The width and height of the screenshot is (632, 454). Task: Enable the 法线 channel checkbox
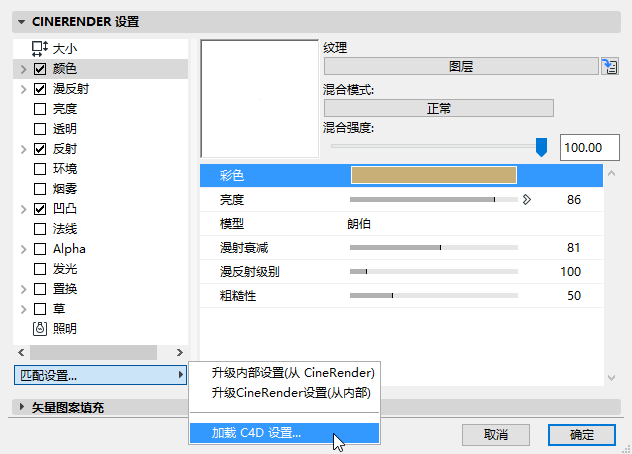click(40, 229)
